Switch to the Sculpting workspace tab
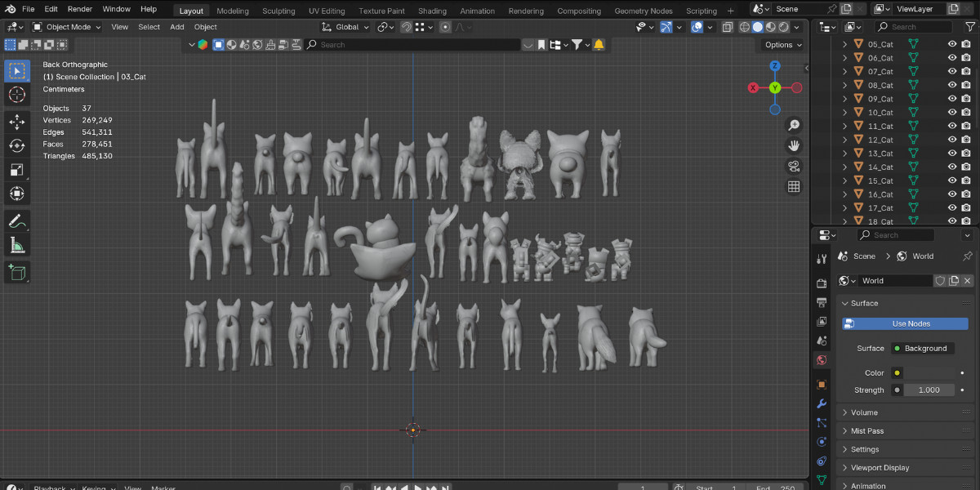 (278, 11)
